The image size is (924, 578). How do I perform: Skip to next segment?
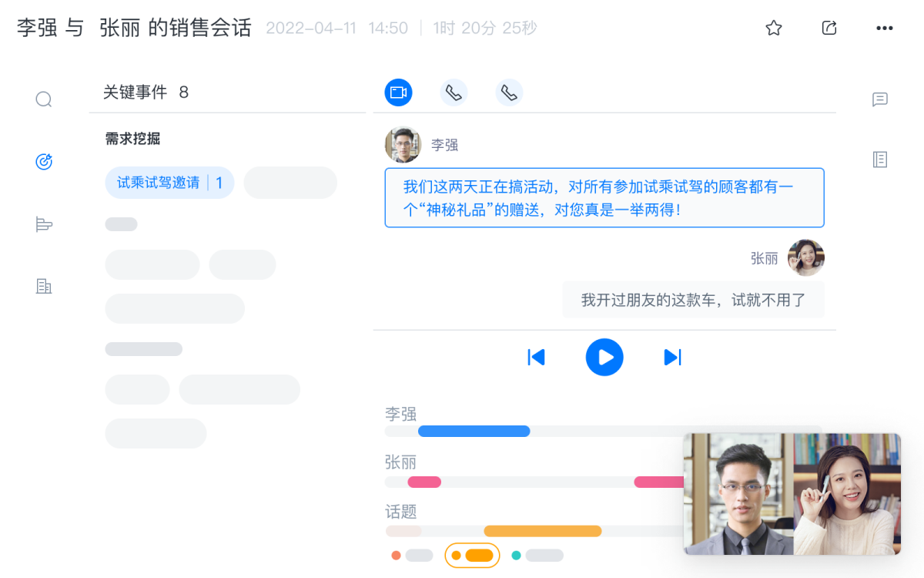point(672,358)
